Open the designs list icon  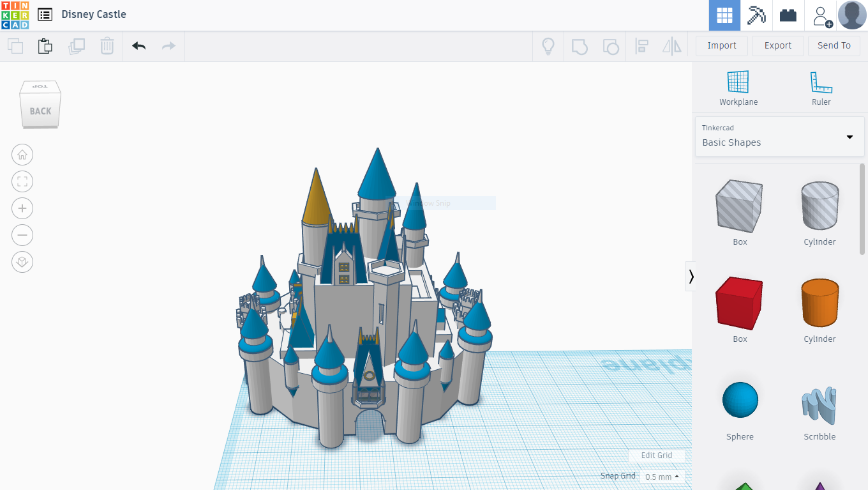pos(45,15)
